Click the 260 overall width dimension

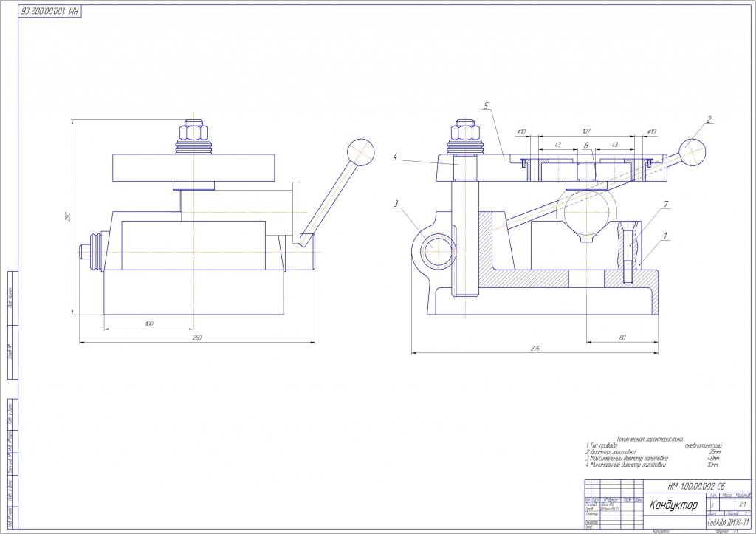[x=196, y=338]
